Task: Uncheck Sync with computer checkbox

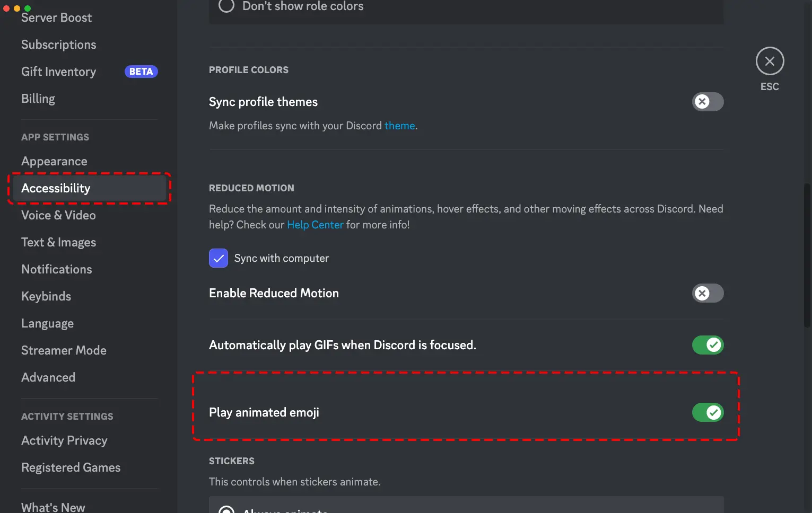Action: point(219,258)
